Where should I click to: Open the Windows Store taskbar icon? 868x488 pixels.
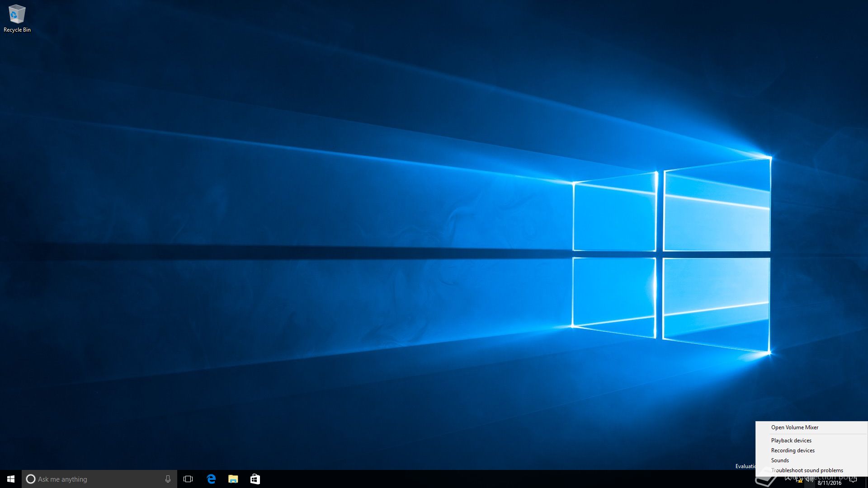[255, 479]
